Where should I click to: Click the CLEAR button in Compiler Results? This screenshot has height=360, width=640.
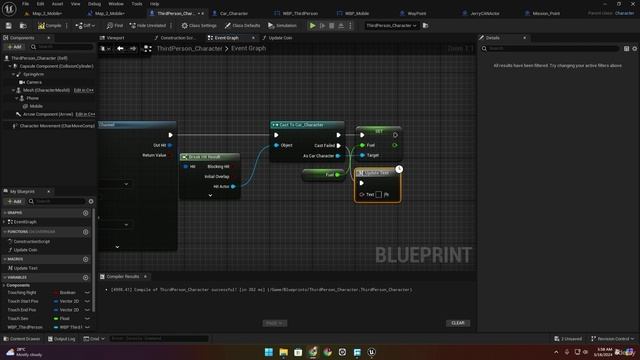click(x=458, y=323)
